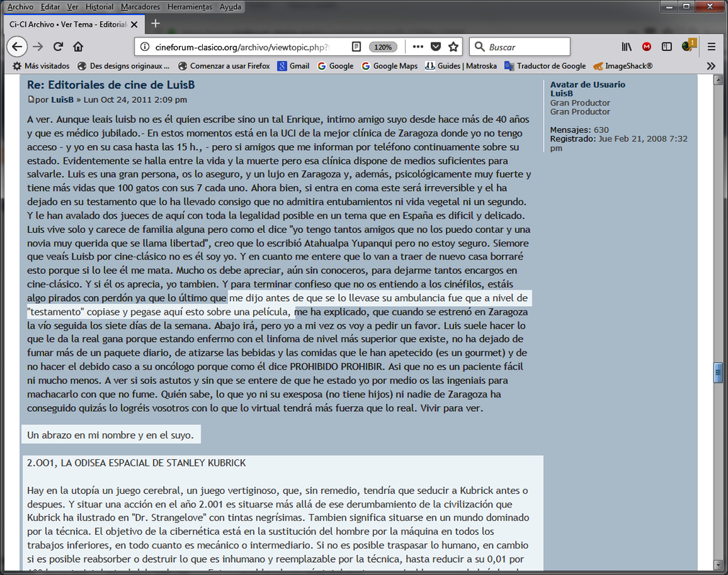The width and height of the screenshot is (728, 575).
Task: Show more bookmarks overflow chevron
Action: (x=711, y=66)
